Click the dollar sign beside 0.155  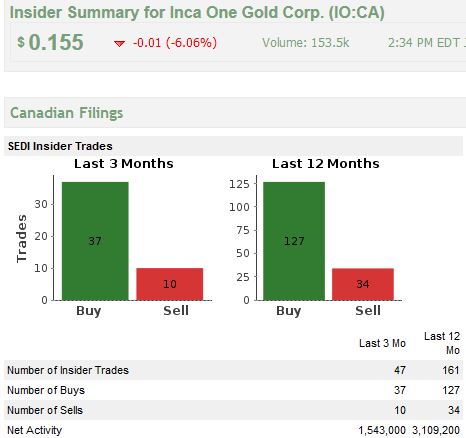[x=21, y=42]
